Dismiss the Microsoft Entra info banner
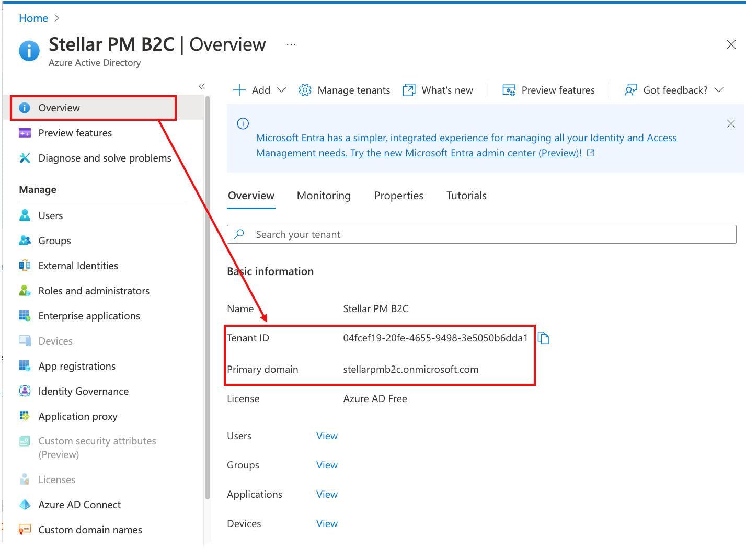This screenshot has height=560, width=746. tap(731, 124)
